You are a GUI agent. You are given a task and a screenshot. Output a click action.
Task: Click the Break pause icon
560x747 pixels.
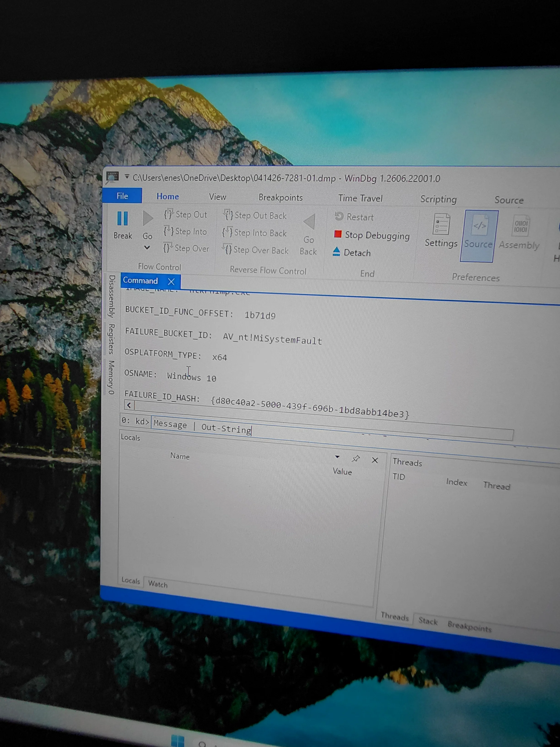pos(122,219)
